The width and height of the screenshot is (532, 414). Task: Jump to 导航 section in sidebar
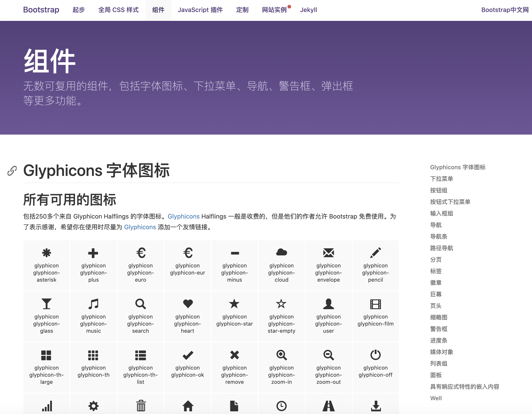(435, 225)
